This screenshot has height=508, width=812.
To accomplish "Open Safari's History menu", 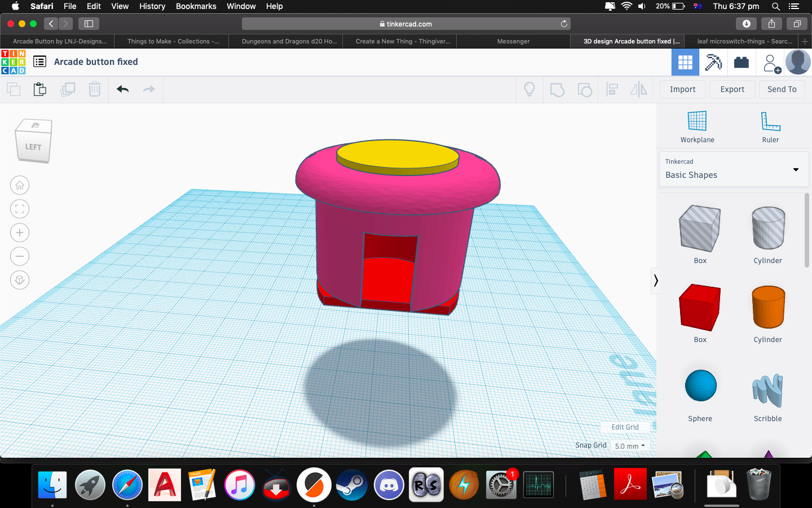I will tap(152, 6).
